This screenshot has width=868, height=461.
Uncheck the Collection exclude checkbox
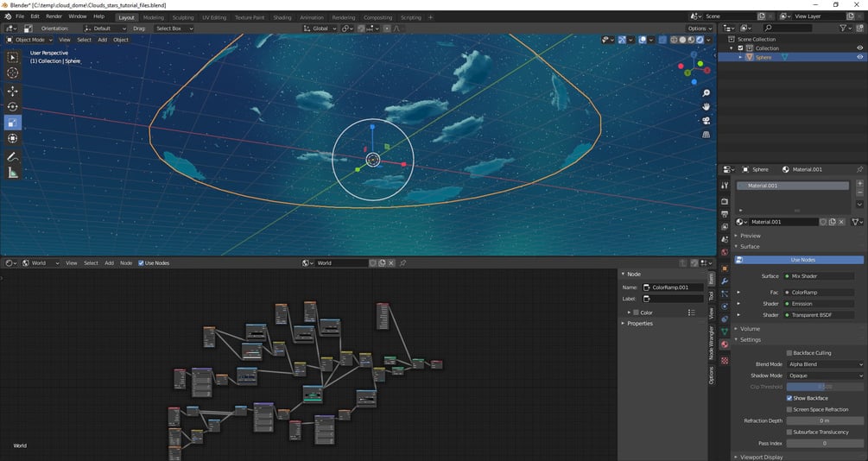740,48
